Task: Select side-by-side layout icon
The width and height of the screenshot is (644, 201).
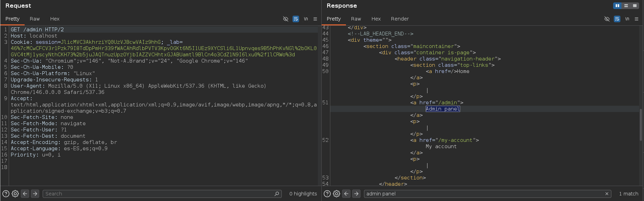Action: [617, 6]
